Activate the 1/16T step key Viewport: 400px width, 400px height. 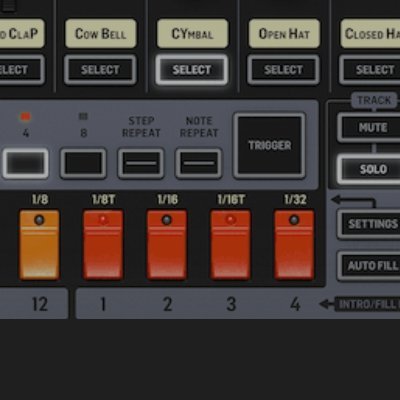230,245
